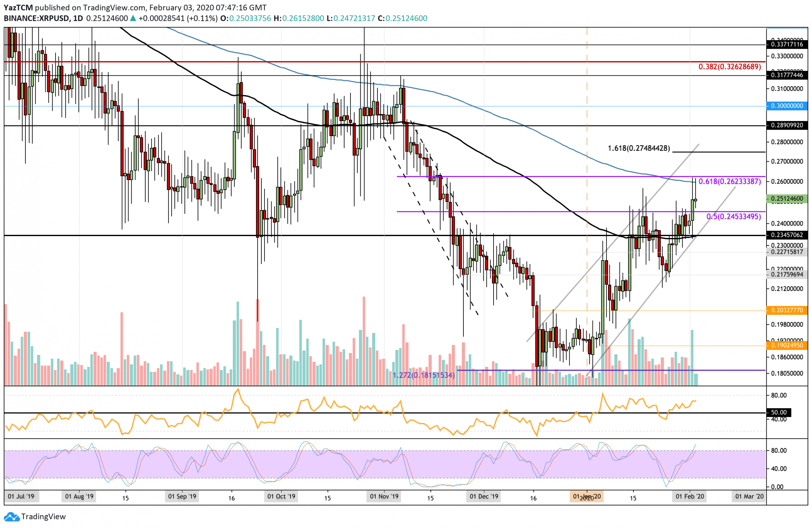Screen dimensions: 812x528
Task: Select the 0.5(0.24533495) Fibonacci label
Action: tap(733, 216)
